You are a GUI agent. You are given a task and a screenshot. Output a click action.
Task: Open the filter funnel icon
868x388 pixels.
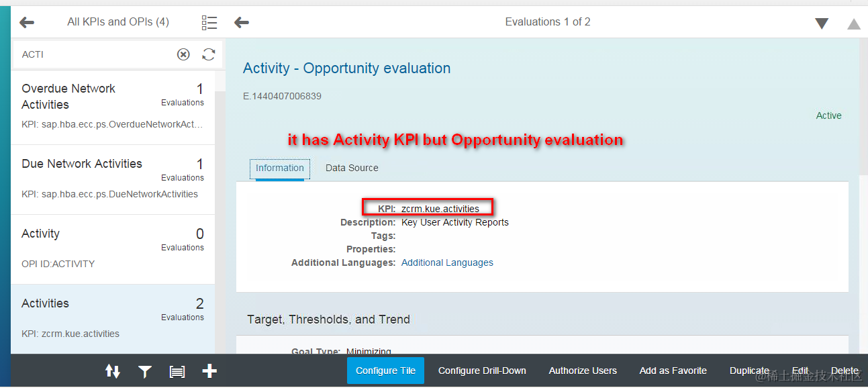point(145,371)
